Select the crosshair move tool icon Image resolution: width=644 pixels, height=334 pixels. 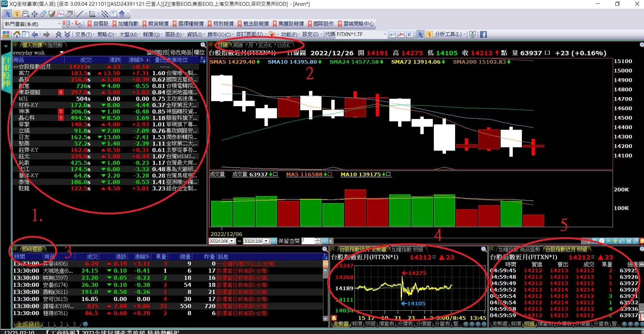click(x=34, y=14)
